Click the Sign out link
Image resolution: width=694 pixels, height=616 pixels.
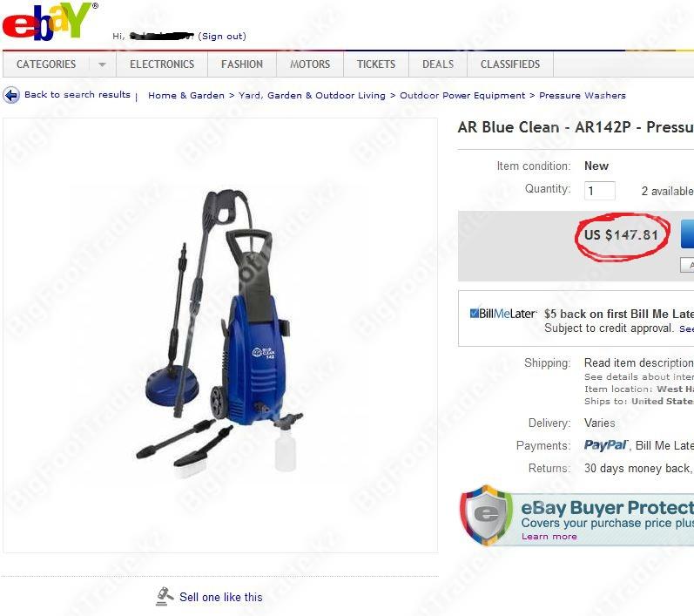(222, 37)
